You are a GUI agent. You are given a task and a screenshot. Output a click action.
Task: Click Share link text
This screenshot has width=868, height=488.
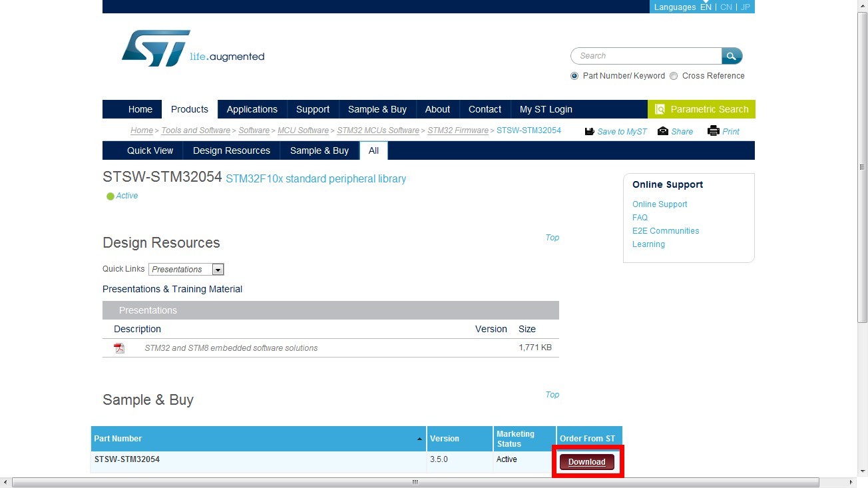point(682,132)
